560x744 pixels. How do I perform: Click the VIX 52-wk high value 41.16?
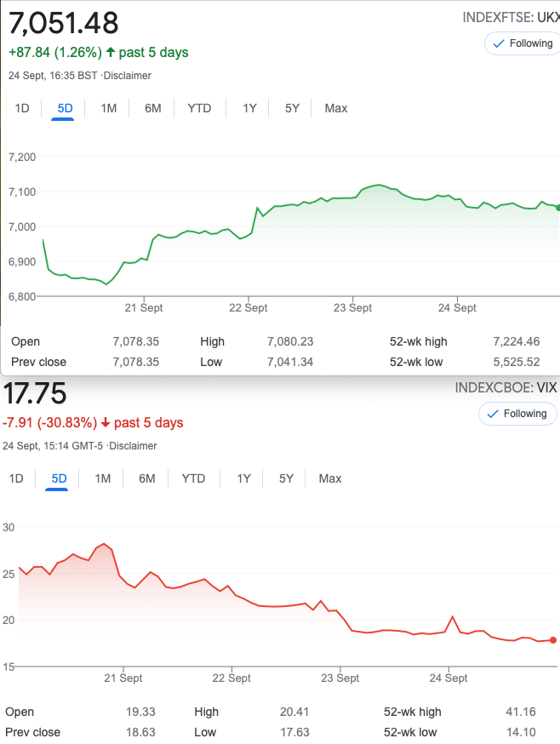tap(521, 712)
